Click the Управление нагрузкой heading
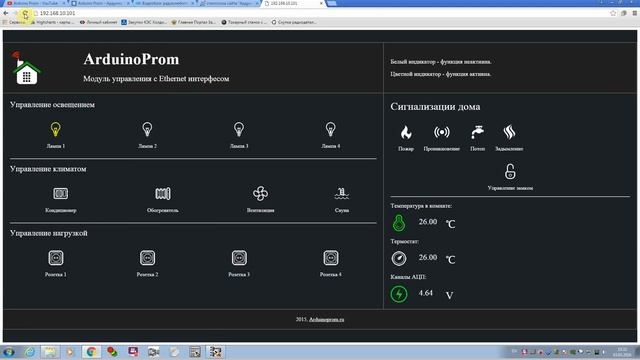This screenshot has width=640, height=360. pos(49,233)
